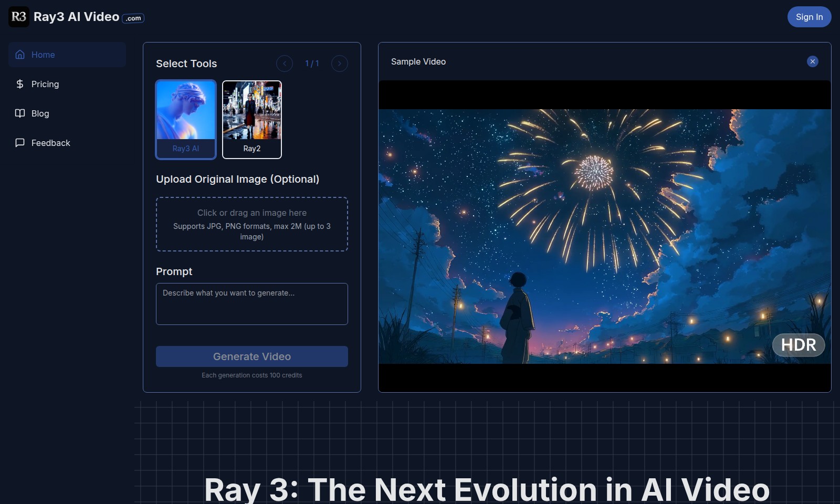Click the Ray 3: Next Evolution heading
The image size is (840, 504).
click(487, 489)
